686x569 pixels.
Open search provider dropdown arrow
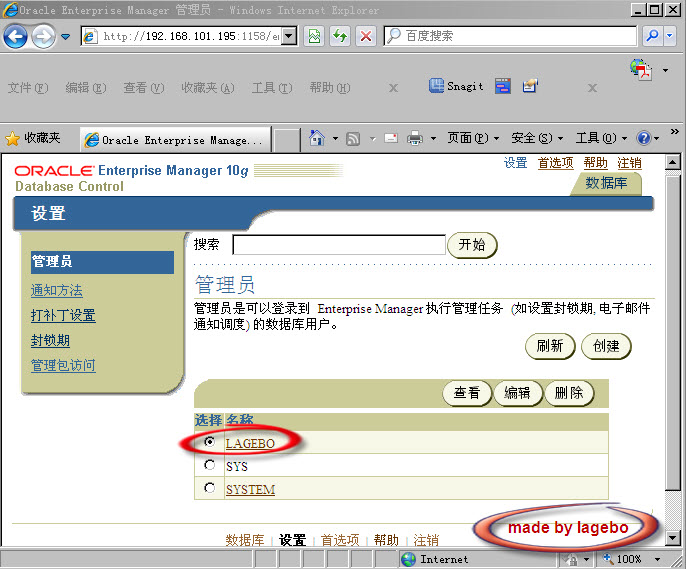tap(669, 36)
